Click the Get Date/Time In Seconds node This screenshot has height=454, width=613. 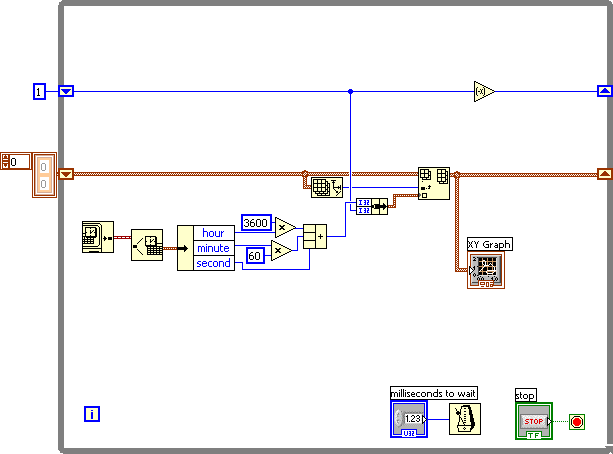coord(98,237)
